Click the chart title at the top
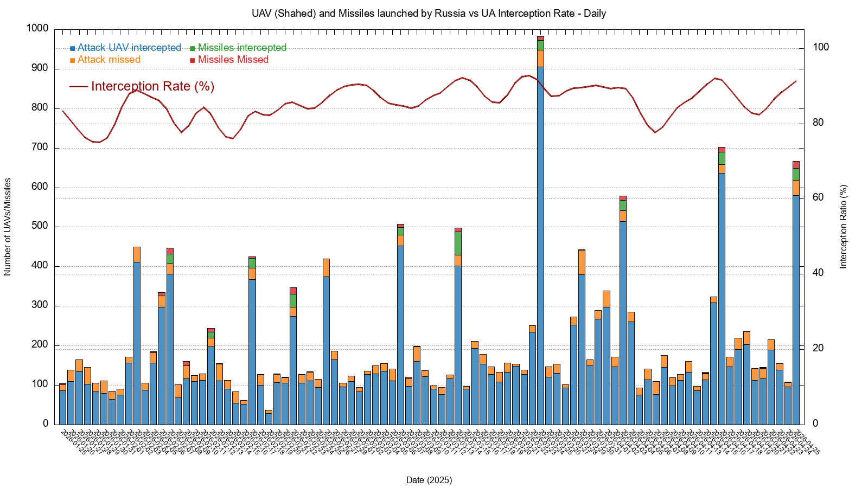The height and width of the screenshot is (488, 868). tap(429, 13)
